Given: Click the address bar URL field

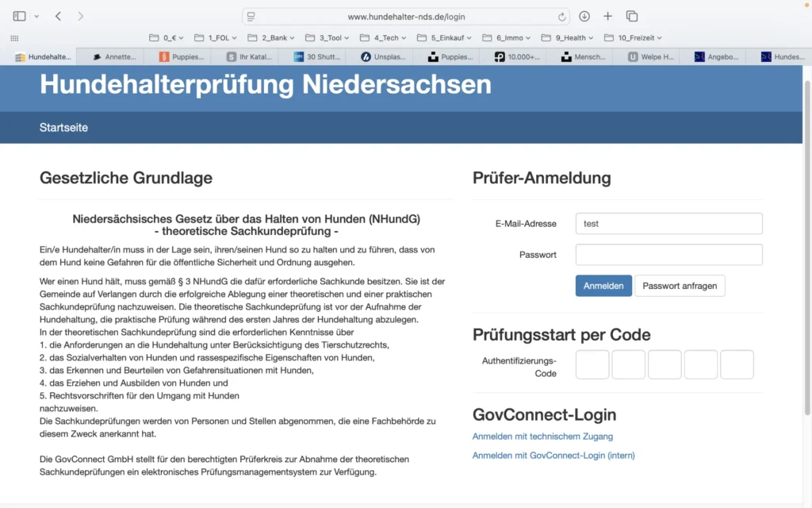Looking at the screenshot, I should (406, 17).
